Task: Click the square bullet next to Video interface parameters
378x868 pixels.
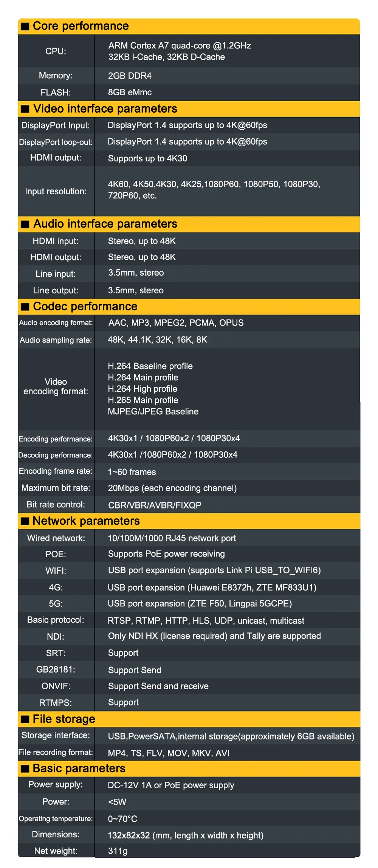Action: 25,109
